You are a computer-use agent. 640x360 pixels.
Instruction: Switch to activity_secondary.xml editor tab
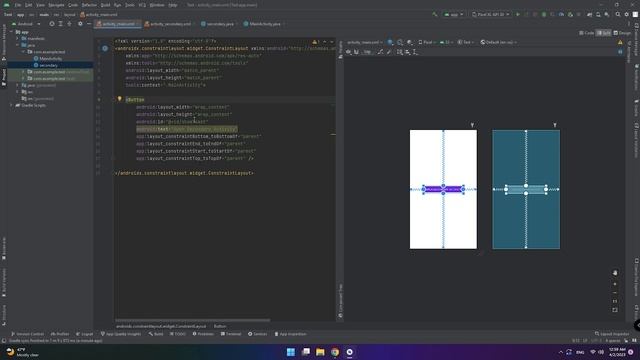tap(167, 24)
